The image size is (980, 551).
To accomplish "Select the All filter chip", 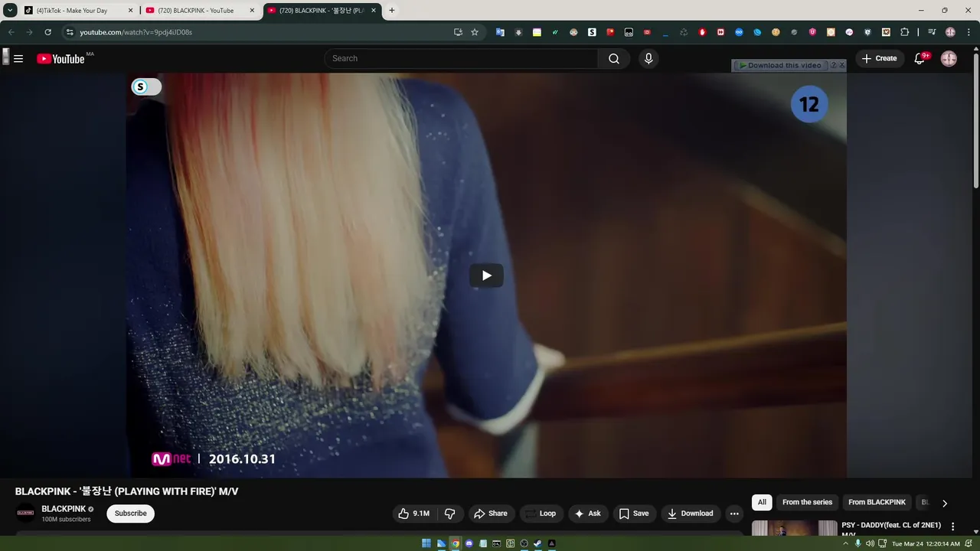I will coord(762,502).
